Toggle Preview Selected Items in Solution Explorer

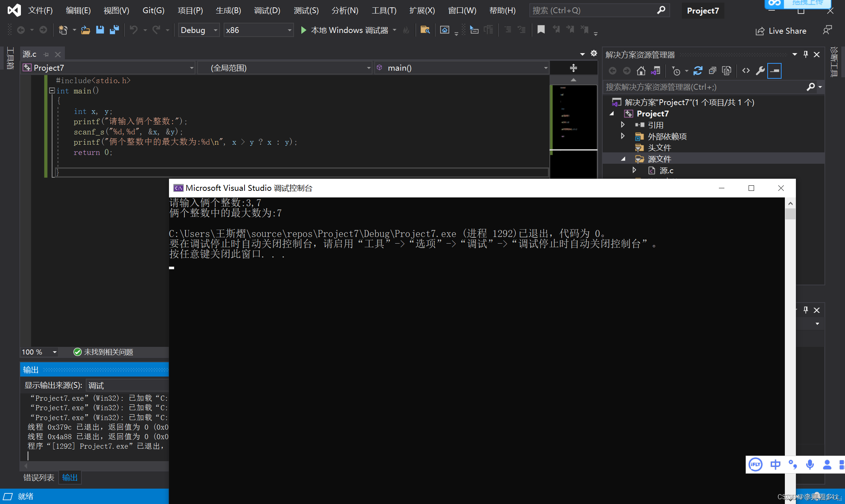coord(775,71)
